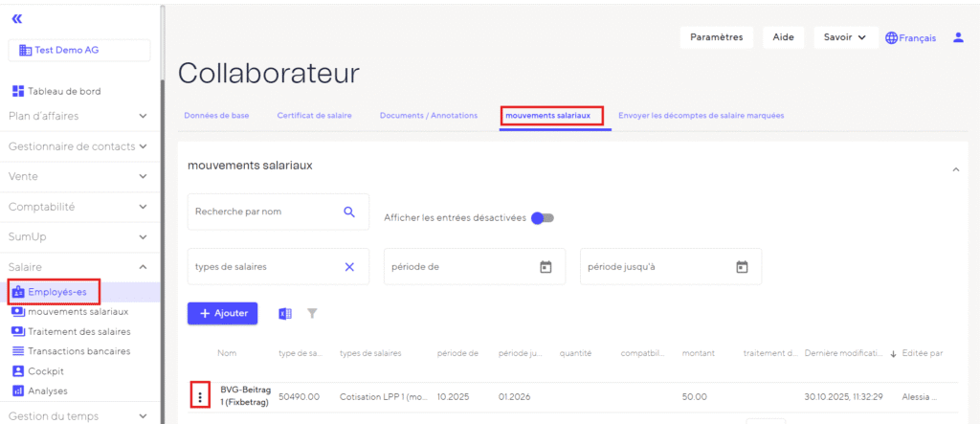Collapse the mouvements salariaux panel
The width and height of the screenshot is (980, 424).
[x=954, y=169]
